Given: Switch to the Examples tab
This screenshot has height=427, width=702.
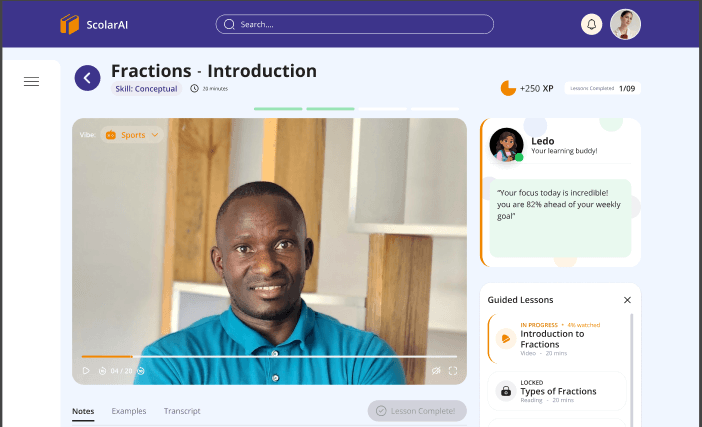Looking at the screenshot, I should pos(128,411).
